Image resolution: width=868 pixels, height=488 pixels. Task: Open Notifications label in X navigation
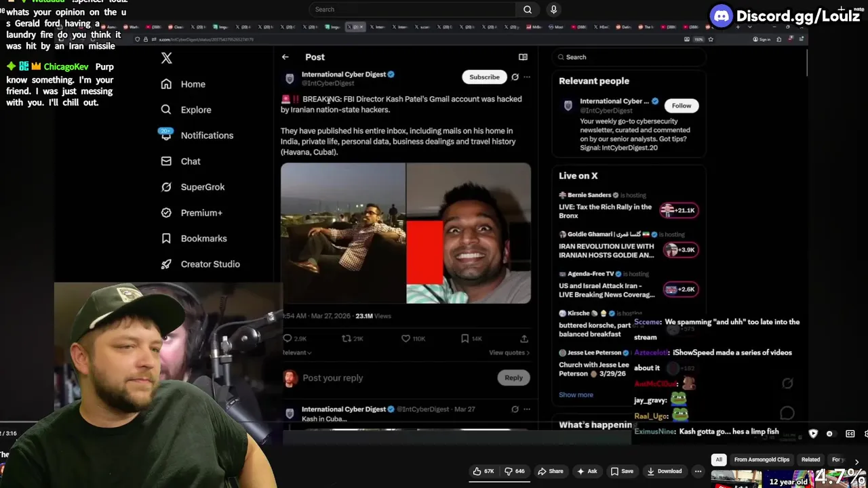(207, 136)
